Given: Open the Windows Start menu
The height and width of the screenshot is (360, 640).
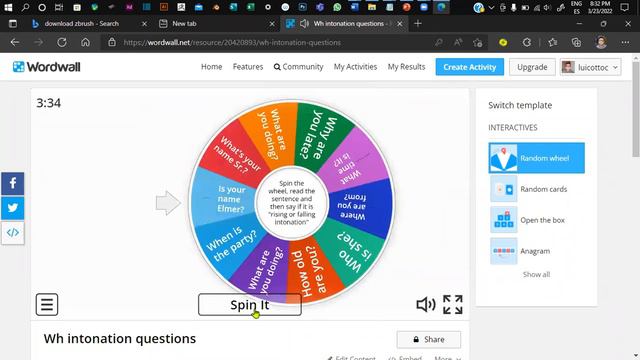Looking at the screenshot, I should click(x=8, y=7).
